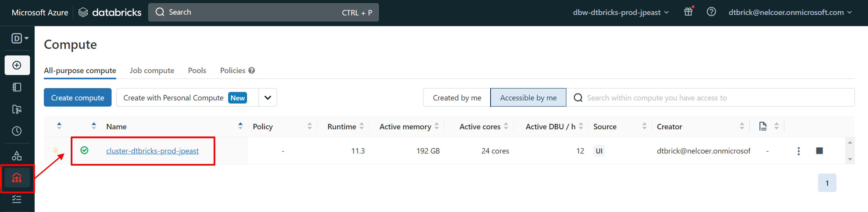Image resolution: width=868 pixels, height=212 pixels.
Task: Click the gift box icon
Action: [x=688, y=12]
